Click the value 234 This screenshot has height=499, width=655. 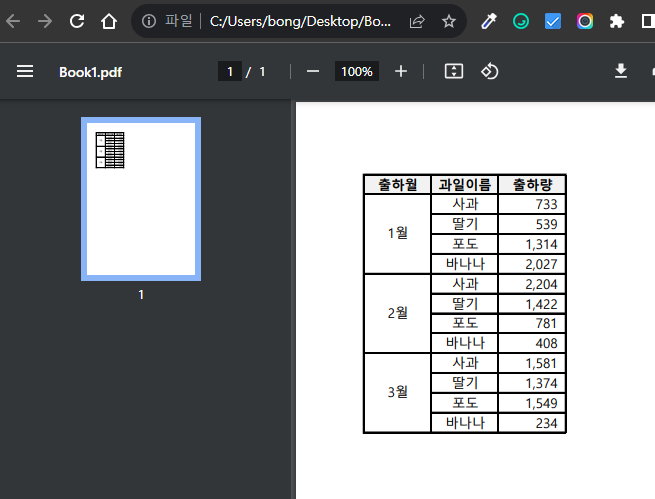point(546,423)
